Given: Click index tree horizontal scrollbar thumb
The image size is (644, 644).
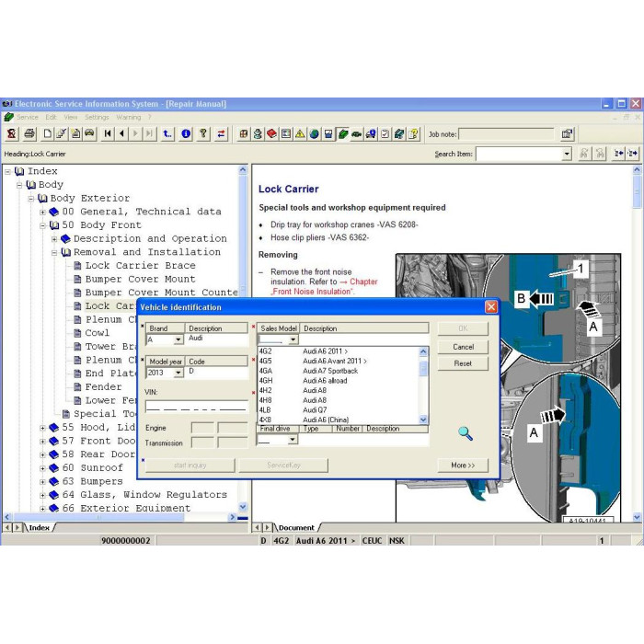Looking at the screenshot, I should (x=98, y=517).
